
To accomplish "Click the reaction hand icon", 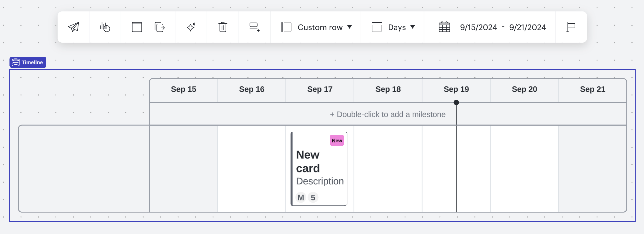I will [105, 27].
